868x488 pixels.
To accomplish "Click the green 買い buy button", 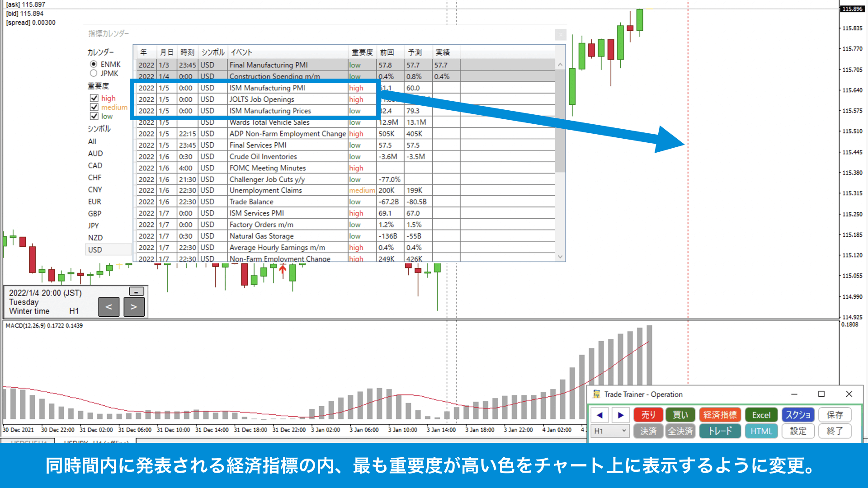I will tap(680, 415).
